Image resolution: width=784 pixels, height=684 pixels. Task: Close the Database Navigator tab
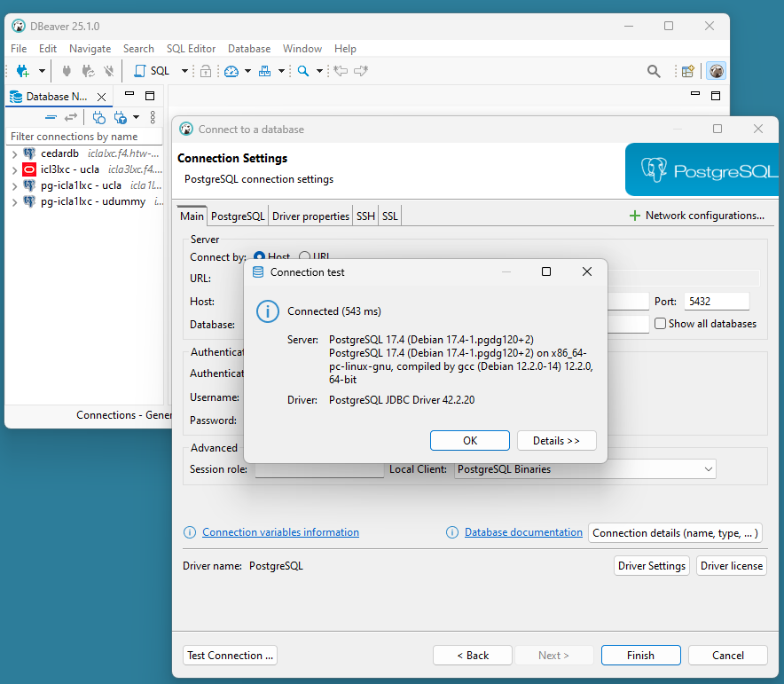coord(101,97)
